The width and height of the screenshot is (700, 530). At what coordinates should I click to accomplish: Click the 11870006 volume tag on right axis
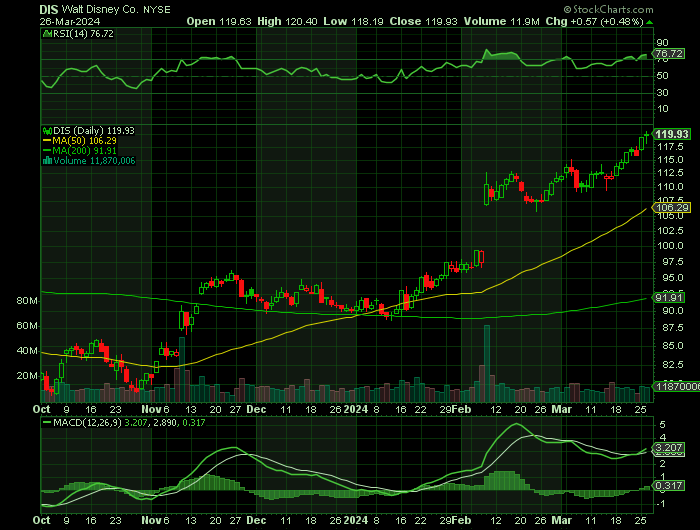pos(676,386)
